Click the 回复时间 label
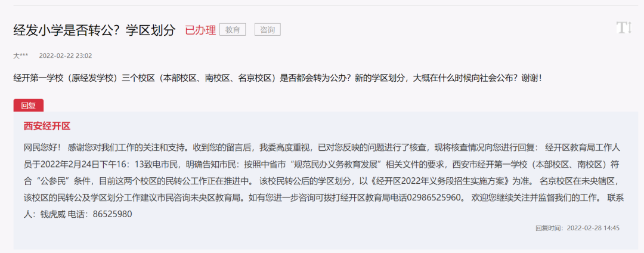 point(549,227)
